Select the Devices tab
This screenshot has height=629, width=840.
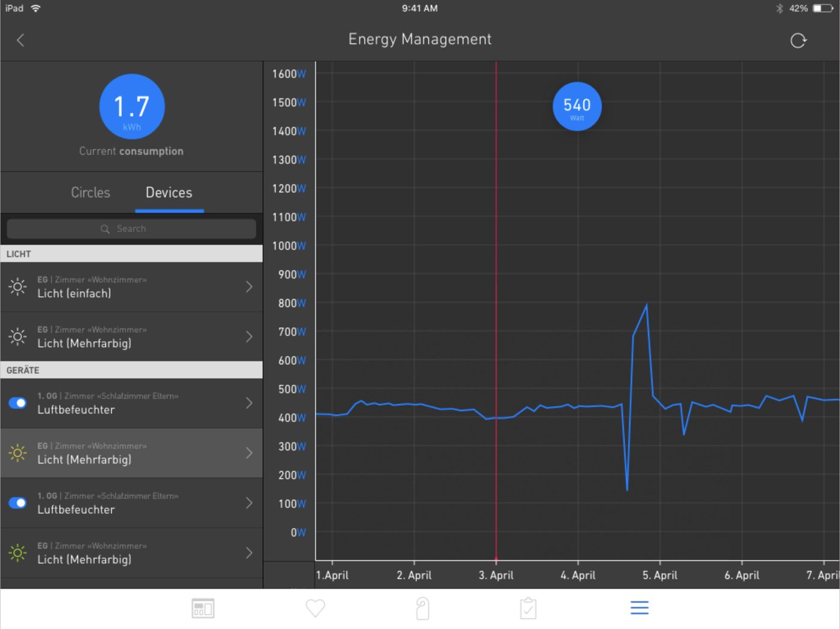[x=169, y=193]
